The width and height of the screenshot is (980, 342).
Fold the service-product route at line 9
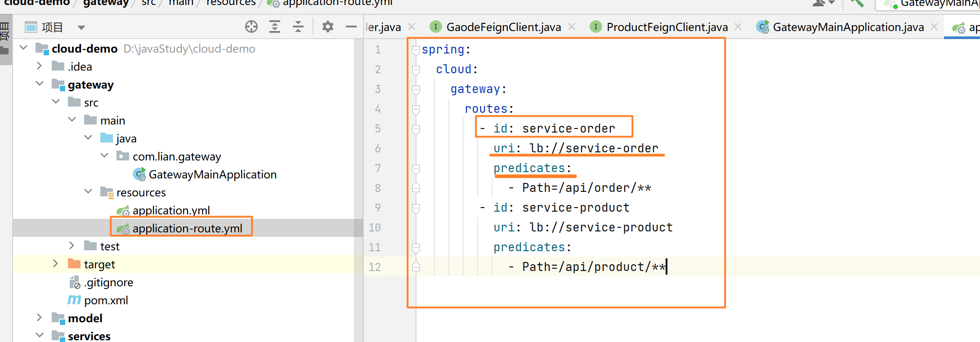416,208
